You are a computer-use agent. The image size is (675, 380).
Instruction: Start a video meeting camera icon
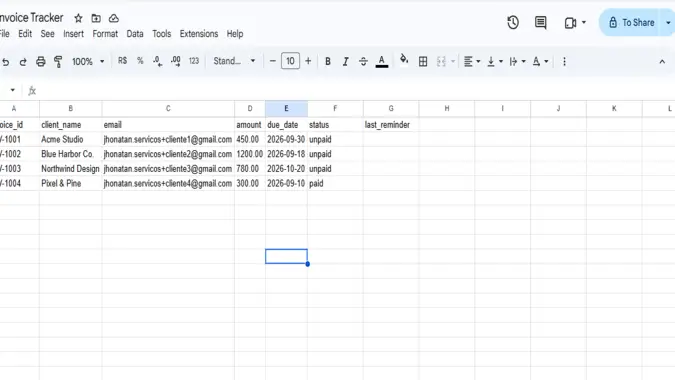coord(570,22)
